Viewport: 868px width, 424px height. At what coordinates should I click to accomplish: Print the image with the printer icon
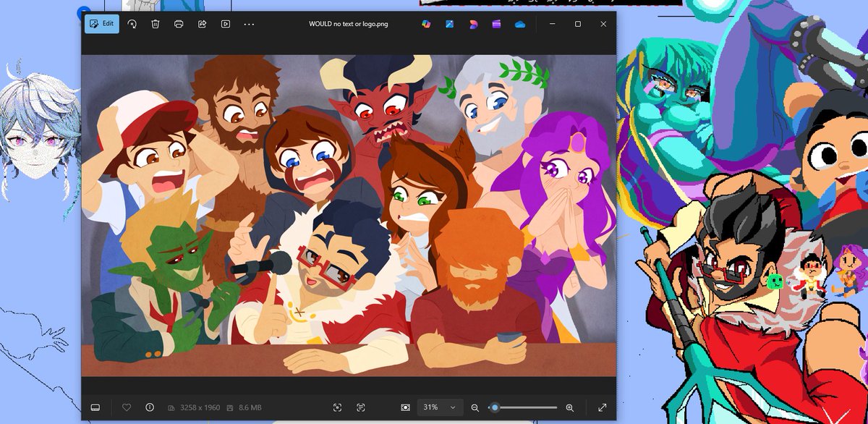pyautogui.click(x=179, y=24)
